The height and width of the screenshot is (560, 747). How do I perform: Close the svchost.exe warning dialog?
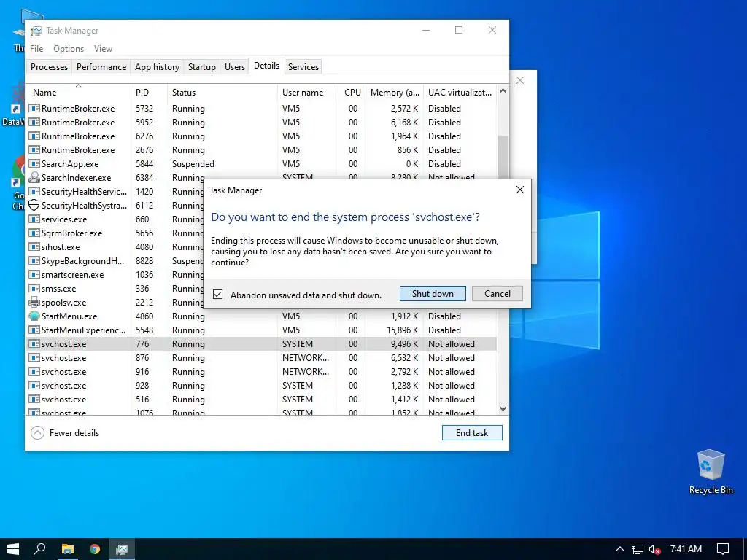pos(519,190)
